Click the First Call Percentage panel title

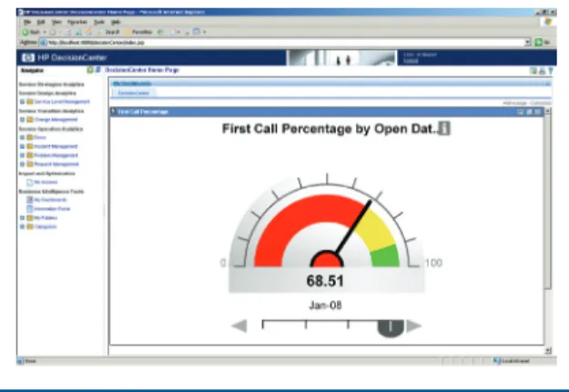[143, 112]
